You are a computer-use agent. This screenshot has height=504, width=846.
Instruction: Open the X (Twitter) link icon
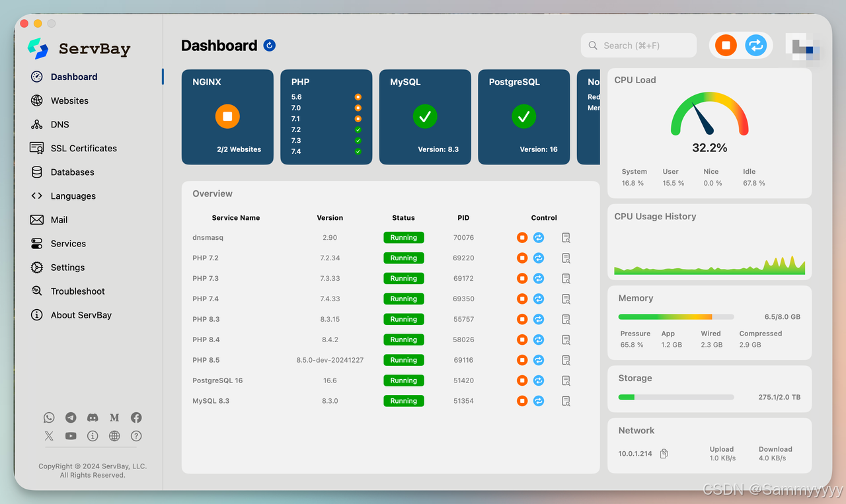49,436
